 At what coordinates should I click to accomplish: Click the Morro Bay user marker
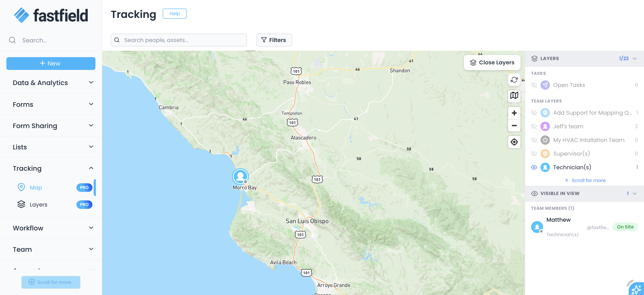coord(240,176)
